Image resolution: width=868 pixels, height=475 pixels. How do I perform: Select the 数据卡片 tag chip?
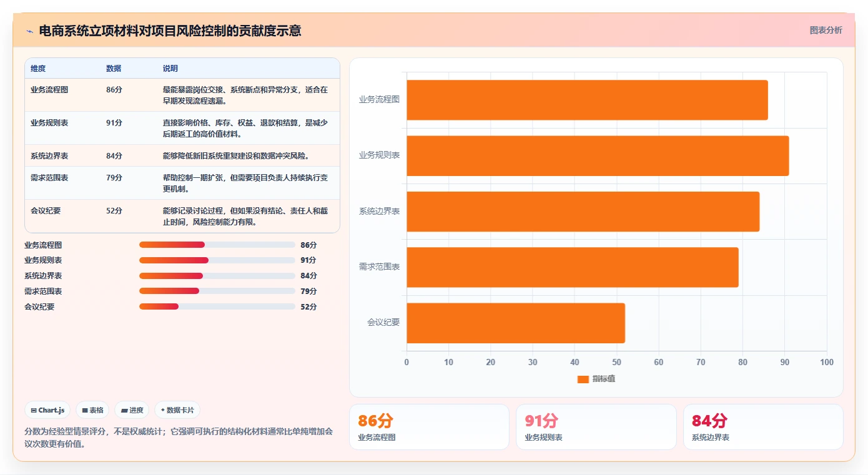pyautogui.click(x=177, y=410)
